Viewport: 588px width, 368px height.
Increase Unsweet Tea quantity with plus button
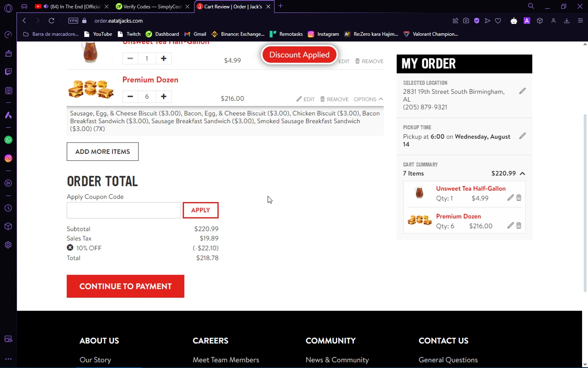pos(163,58)
